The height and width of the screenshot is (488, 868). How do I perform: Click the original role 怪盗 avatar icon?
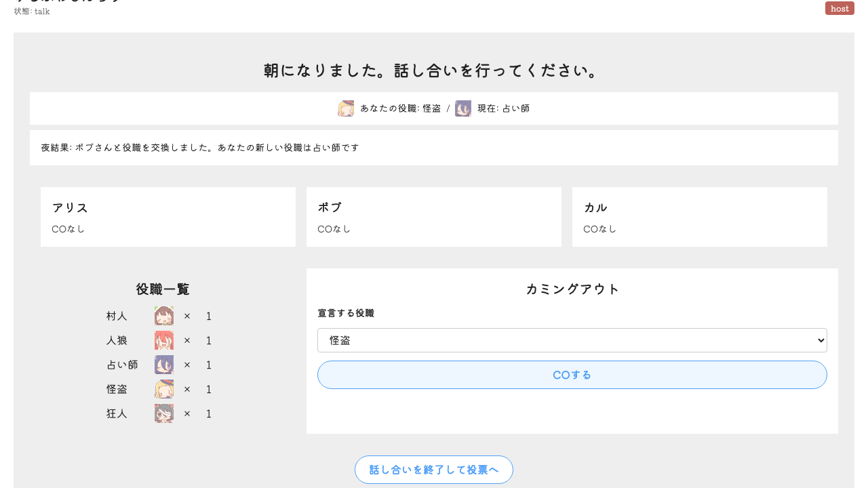[x=346, y=108]
